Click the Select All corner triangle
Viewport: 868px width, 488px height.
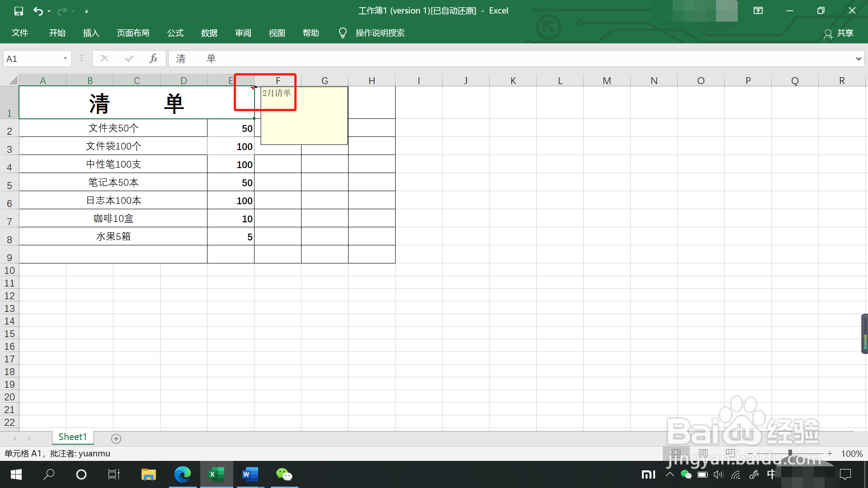(13, 80)
